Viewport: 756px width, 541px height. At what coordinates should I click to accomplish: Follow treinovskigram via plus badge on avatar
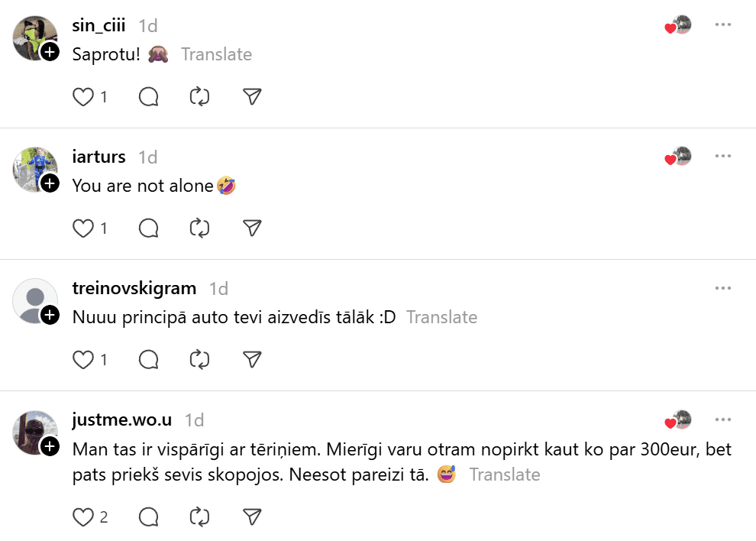(50, 315)
